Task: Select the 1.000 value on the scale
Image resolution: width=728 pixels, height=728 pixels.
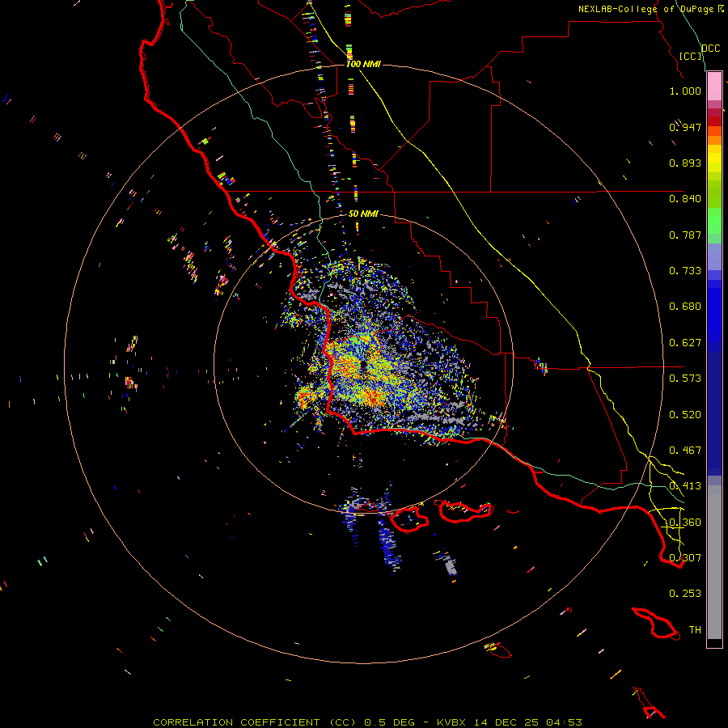Action: pos(685,91)
